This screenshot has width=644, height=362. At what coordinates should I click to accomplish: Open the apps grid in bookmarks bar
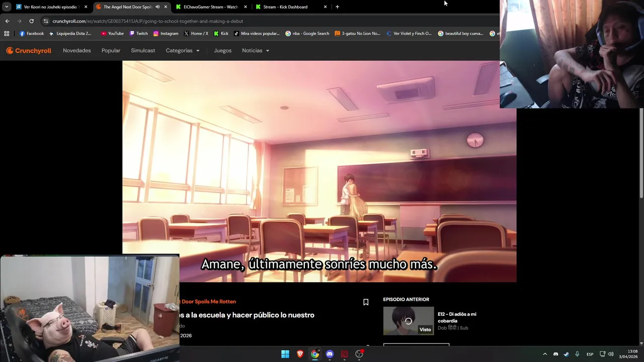(7, 34)
